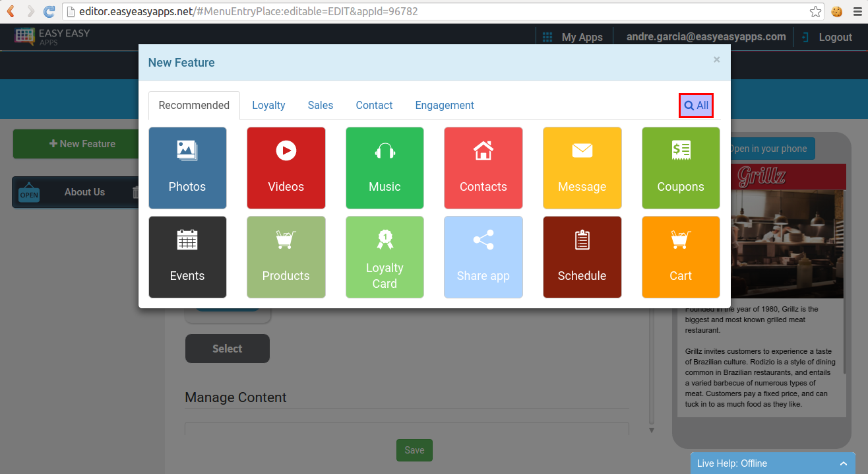Add the Loyalty Card feature
Image resolution: width=868 pixels, height=474 pixels.
point(385,257)
